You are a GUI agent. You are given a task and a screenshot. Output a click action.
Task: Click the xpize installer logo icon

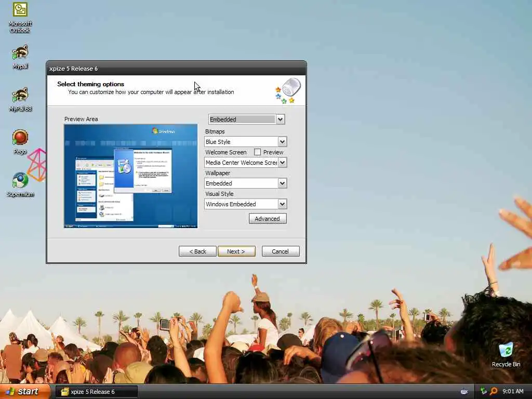coord(288,90)
